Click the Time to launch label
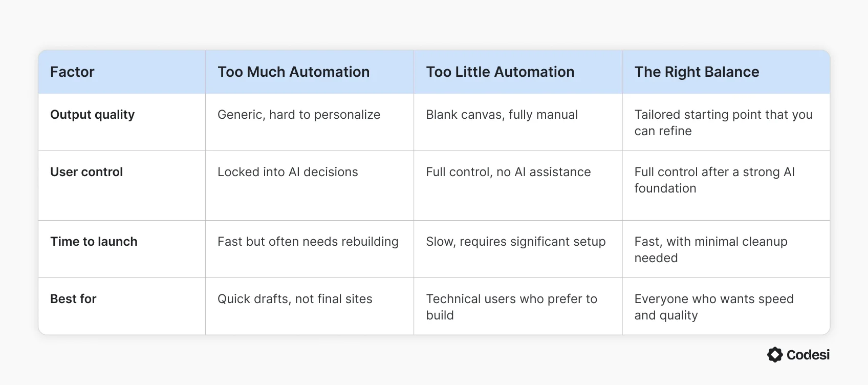Screen dimensions: 868x385 [x=94, y=242]
